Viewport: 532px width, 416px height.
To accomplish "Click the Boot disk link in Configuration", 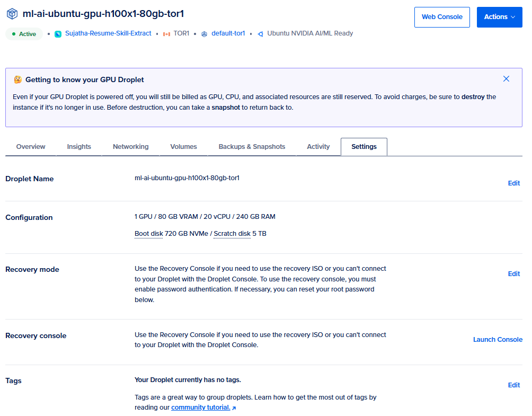I will 148,233.
